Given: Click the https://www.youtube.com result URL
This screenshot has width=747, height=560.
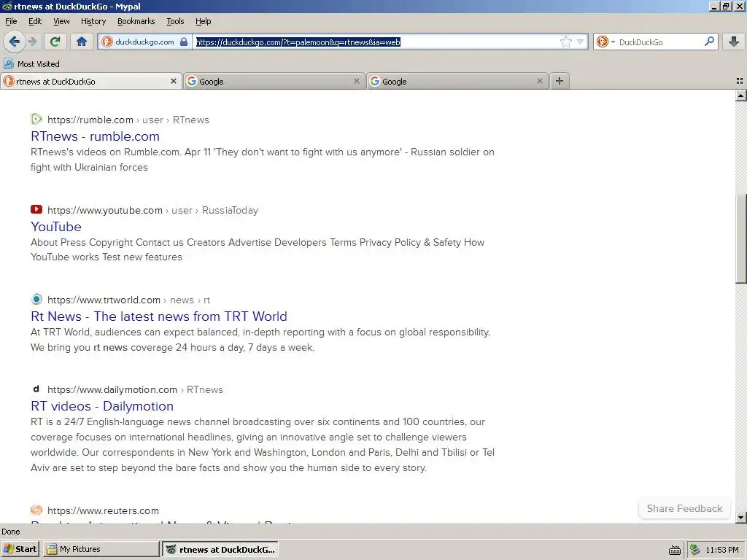Looking at the screenshot, I should [x=105, y=211].
